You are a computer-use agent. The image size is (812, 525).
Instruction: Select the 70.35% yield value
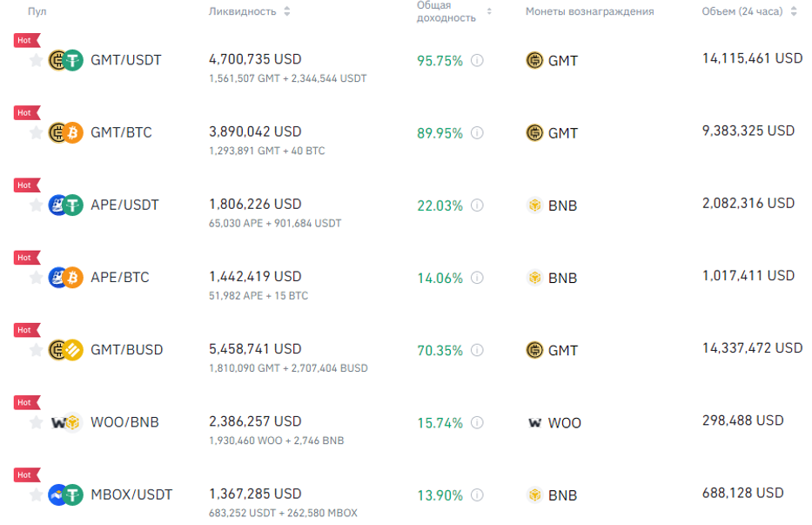click(x=440, y=351)
